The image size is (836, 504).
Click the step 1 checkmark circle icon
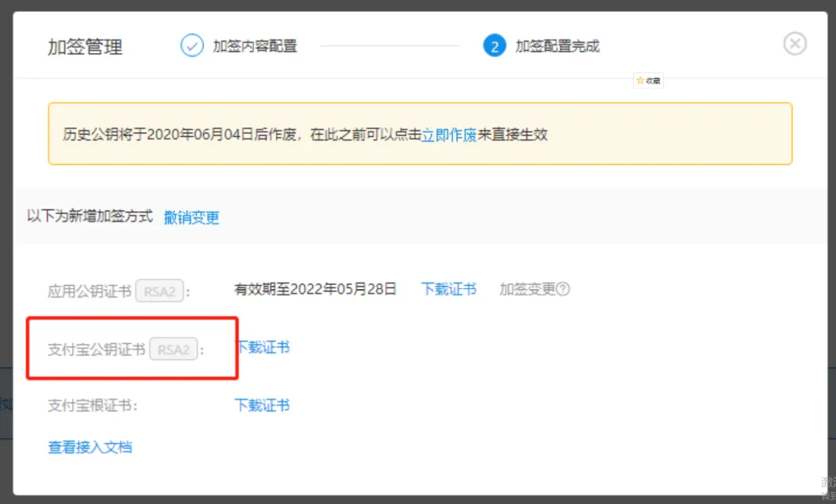coord(192,45)
